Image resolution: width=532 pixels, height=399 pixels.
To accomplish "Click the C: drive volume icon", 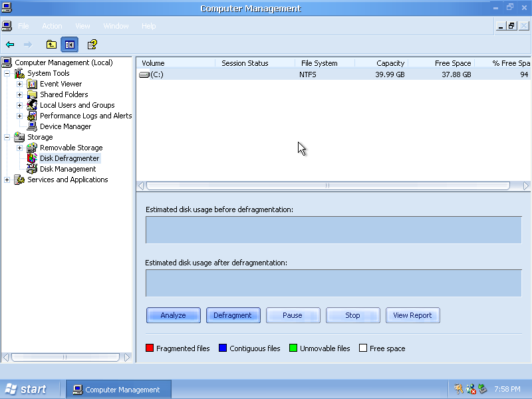I will coord(144,74).
